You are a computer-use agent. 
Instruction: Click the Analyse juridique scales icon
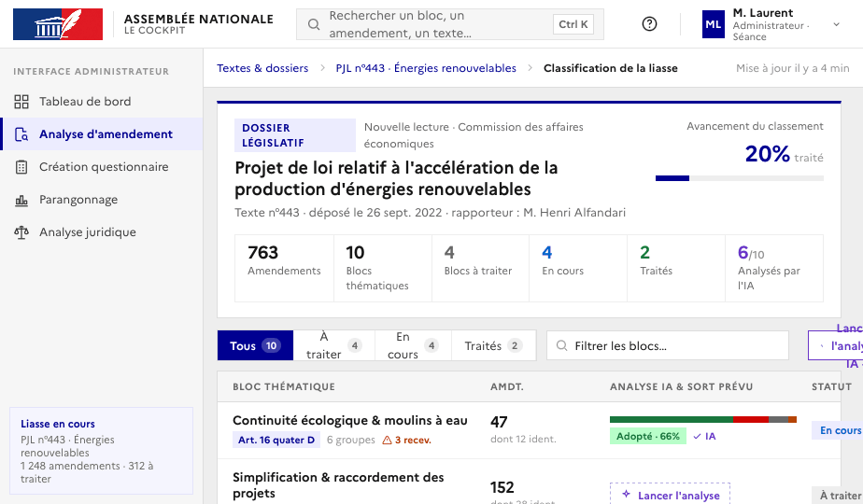[21, 232]
